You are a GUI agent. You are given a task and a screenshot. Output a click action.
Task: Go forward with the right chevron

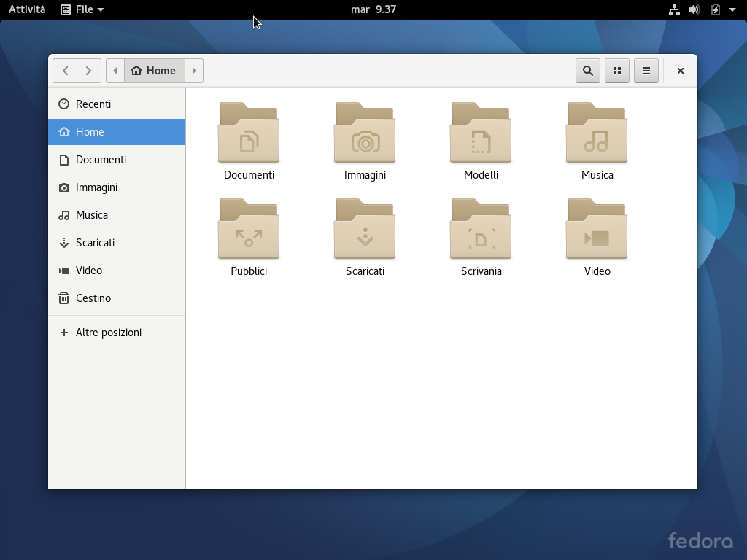click(89, 71)
